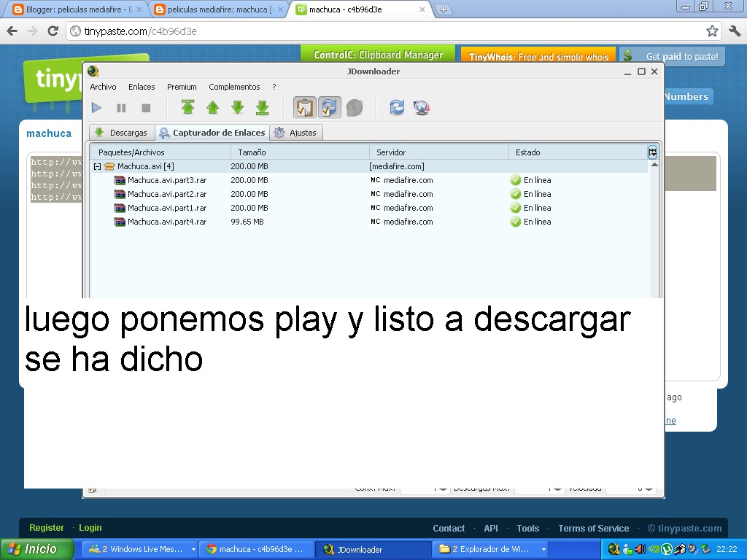Open the Tools footer link
This screenshot has width=747, height=560.
[x=528, y=528]
